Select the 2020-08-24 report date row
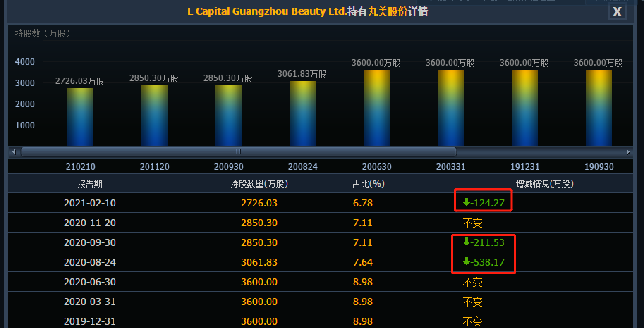Viewport: 644px width, 328px height. point(321,262)
